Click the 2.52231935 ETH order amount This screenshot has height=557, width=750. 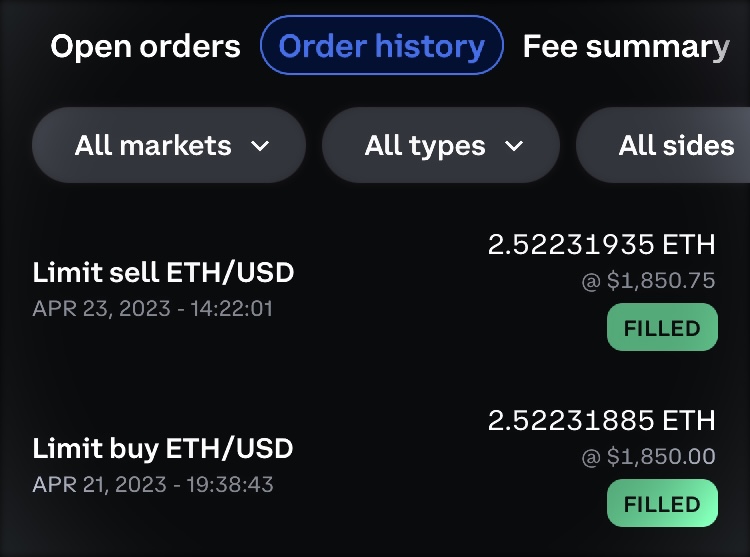[602, 245]
